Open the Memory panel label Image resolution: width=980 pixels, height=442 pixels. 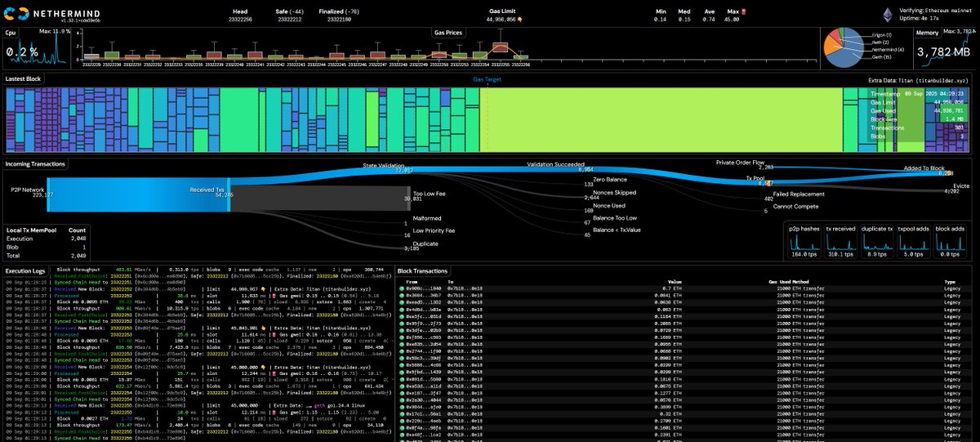(x=927, y=33)
